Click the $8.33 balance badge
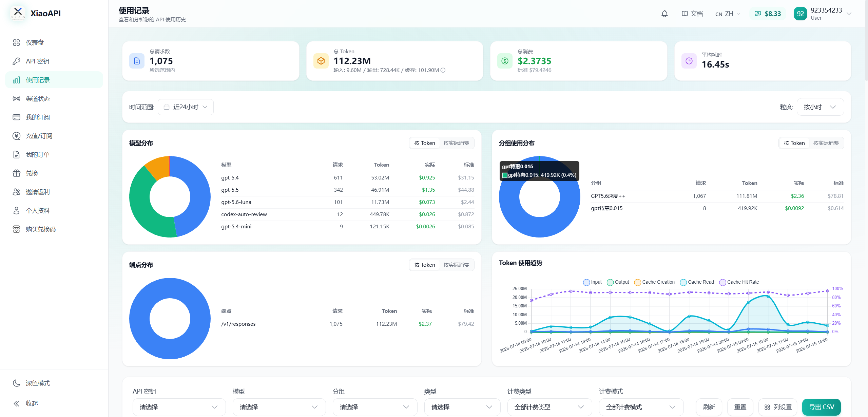 pos(768,14)
